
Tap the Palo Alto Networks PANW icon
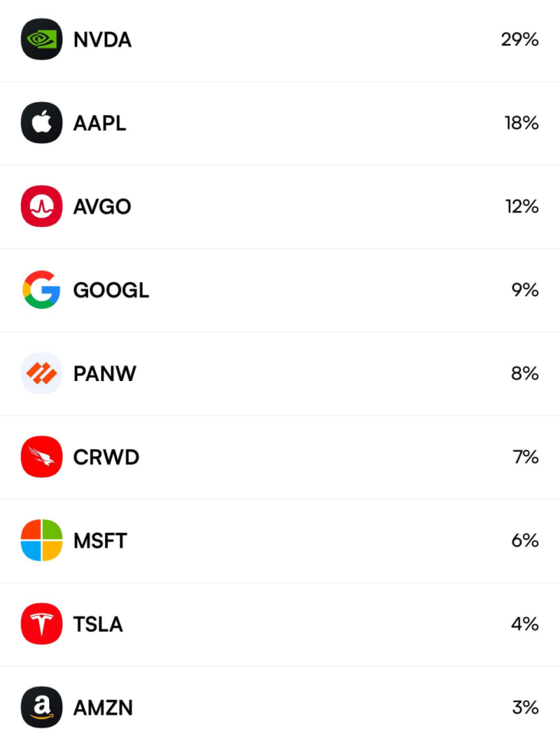pos(41,373)
